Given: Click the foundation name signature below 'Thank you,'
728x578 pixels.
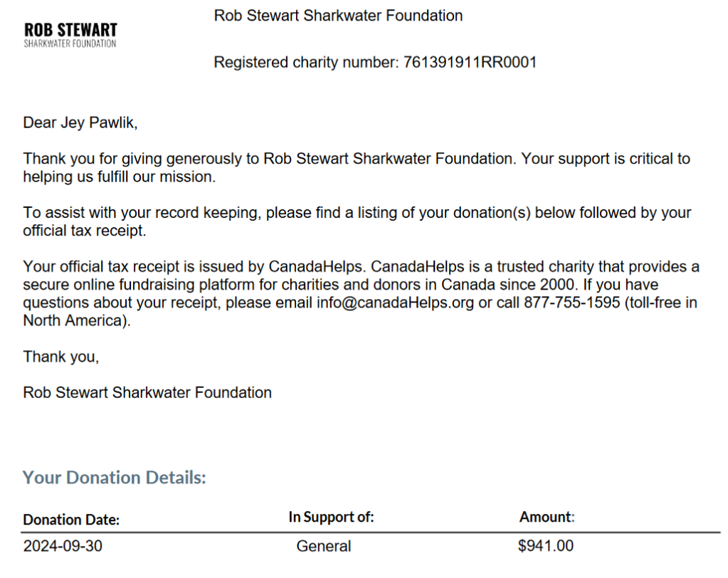Looking at the screenshot, I should click(147, 392).
